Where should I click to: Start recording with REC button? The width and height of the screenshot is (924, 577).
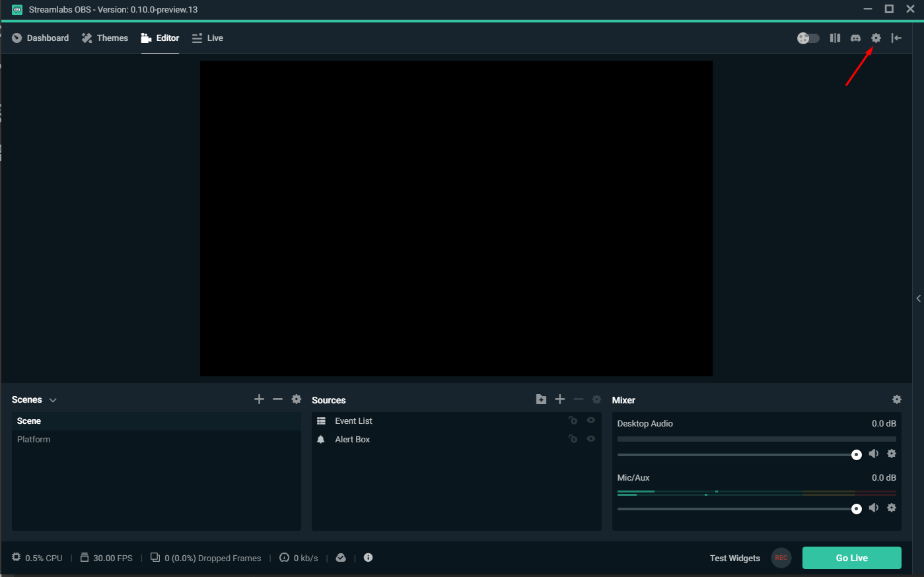781,558
